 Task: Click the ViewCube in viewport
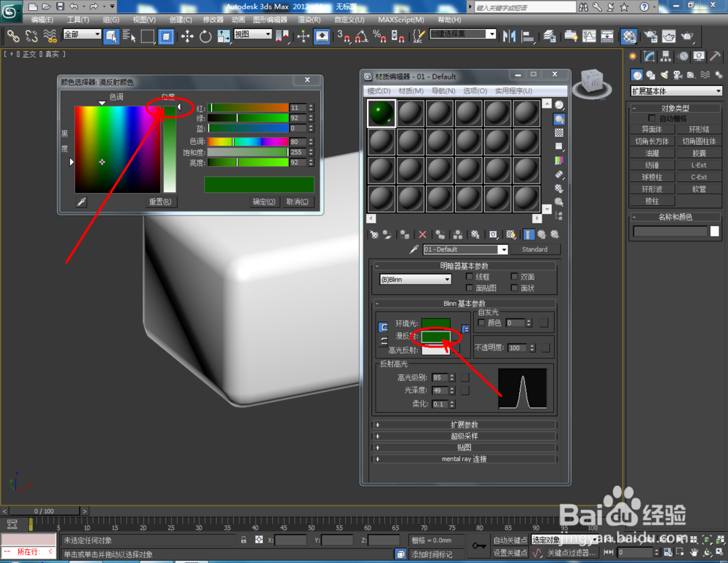[593, 83]
